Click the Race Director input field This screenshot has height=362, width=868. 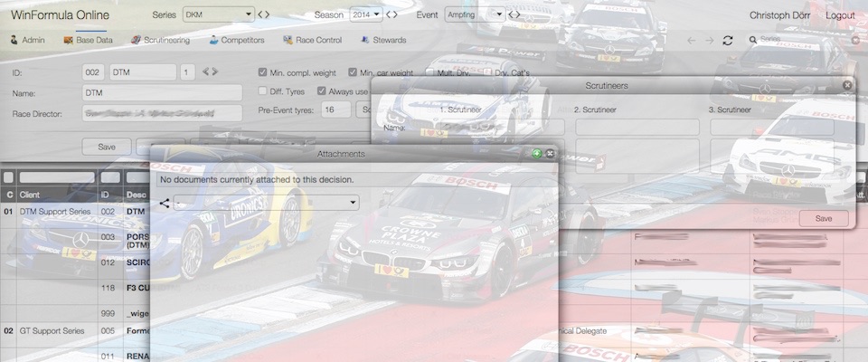coord(162,113)
